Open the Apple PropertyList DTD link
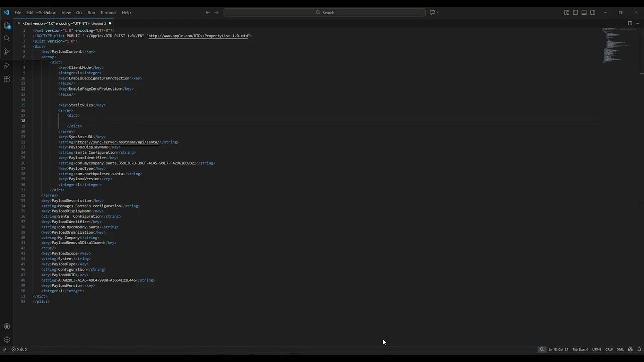The height and width of the screenshot is (362, 644). [x=198, y=36]
